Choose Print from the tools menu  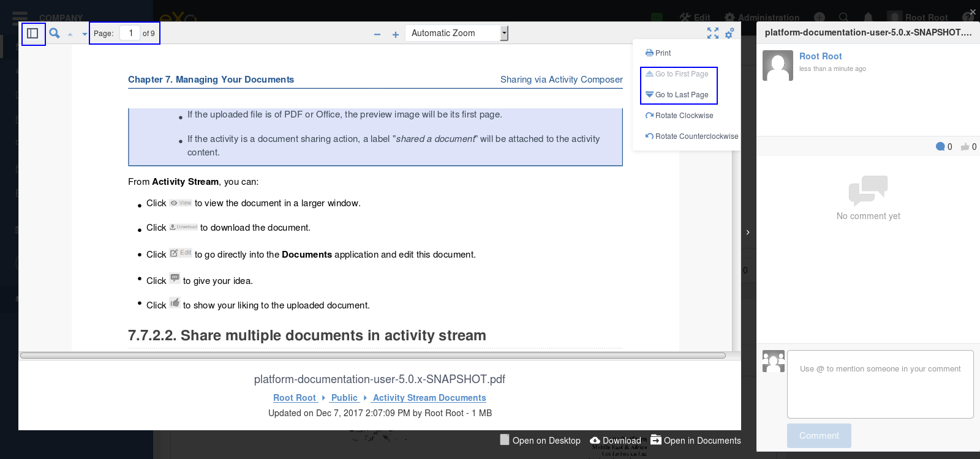coord(658,53)
